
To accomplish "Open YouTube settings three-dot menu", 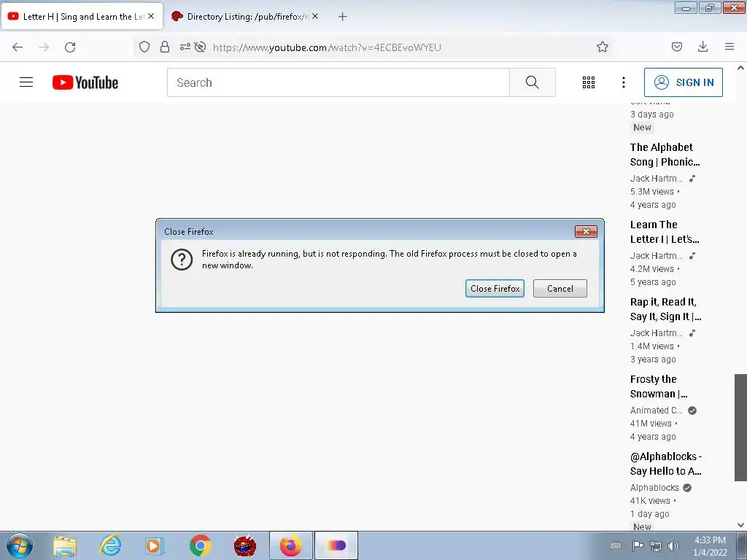I will point(623,82).
